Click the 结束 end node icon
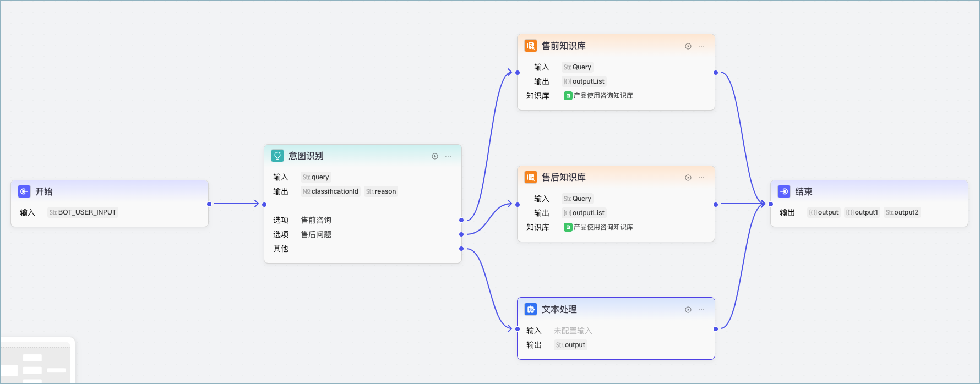The width and height of the screenshot is (980, 384). [784, 191]
